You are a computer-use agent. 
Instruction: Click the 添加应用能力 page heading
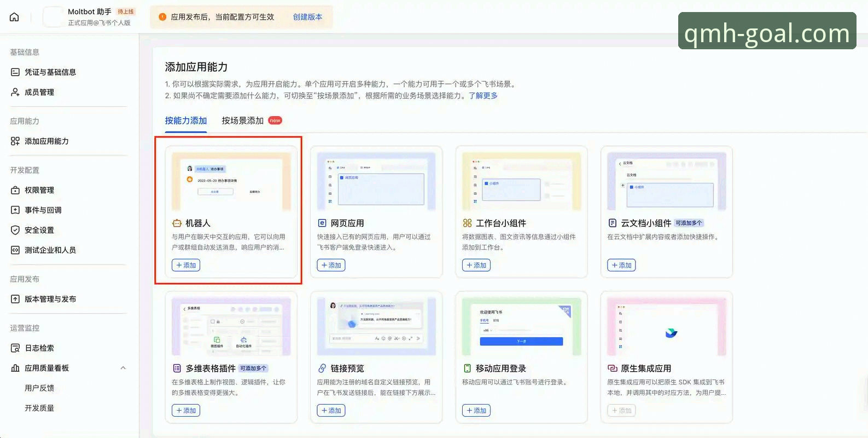pos(196,67)
